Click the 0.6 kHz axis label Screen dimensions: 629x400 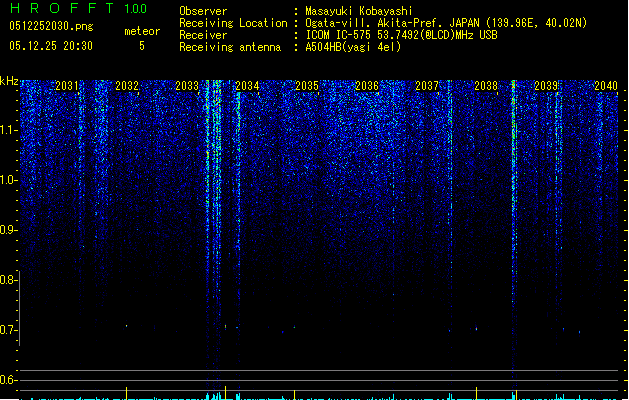[9, 380]
